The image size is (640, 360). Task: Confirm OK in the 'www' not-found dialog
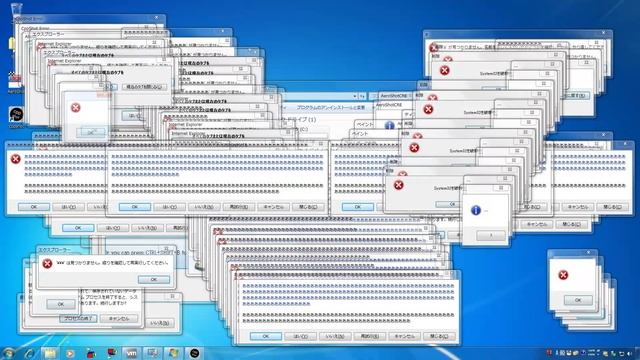pyautogui.click(x=154, y=280)
